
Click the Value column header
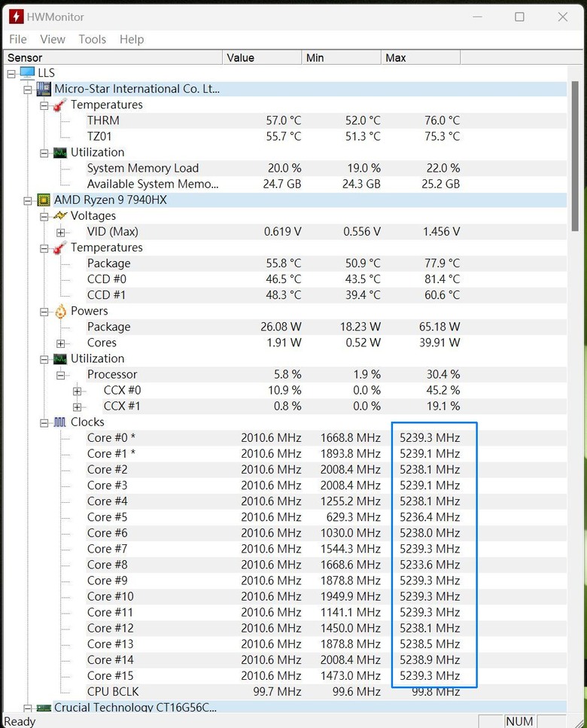tap(262, 57)
